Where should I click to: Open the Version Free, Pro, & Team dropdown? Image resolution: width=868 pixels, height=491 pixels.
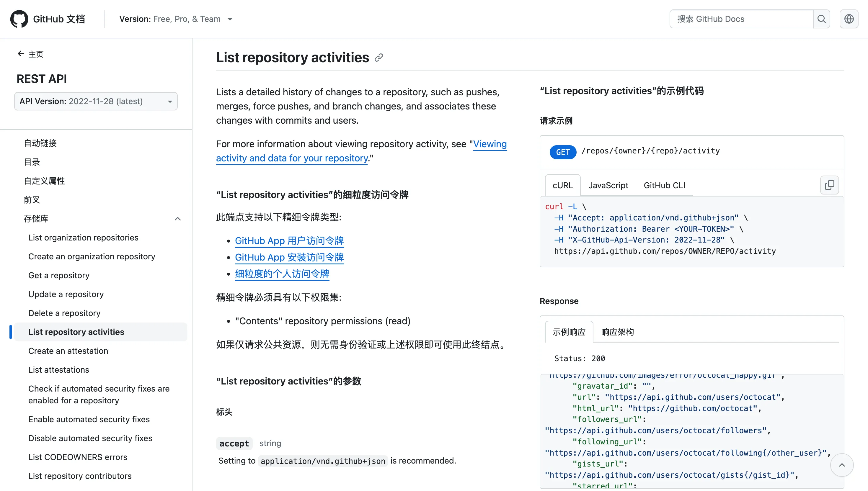[176, 19]
